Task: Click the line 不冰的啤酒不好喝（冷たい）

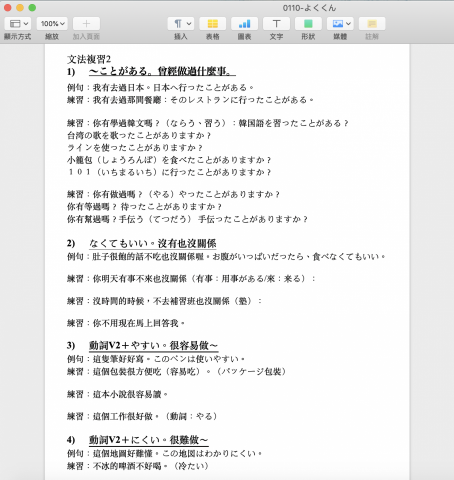Action: point(151,466)
